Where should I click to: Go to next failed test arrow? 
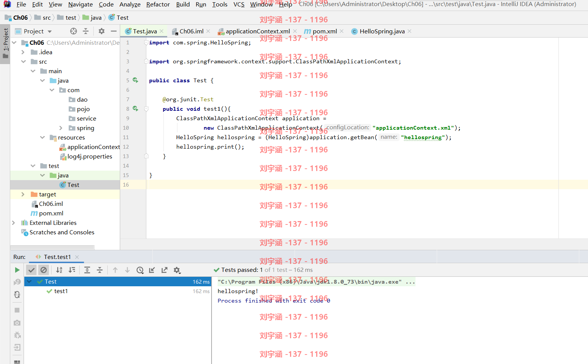pos(127,270)
